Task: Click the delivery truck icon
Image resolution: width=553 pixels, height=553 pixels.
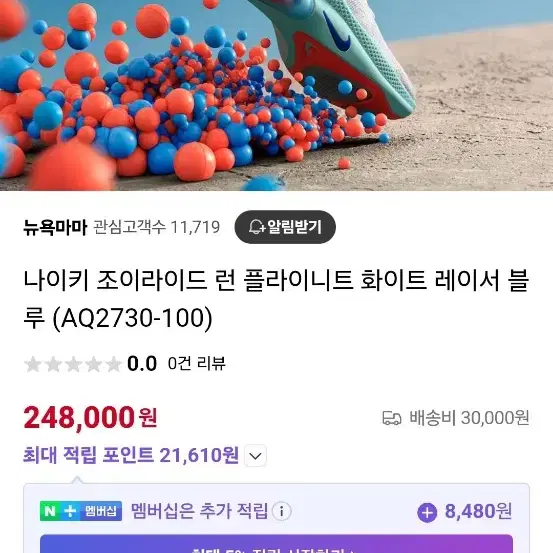Action: pyautogui.click(x=391, y=418)
